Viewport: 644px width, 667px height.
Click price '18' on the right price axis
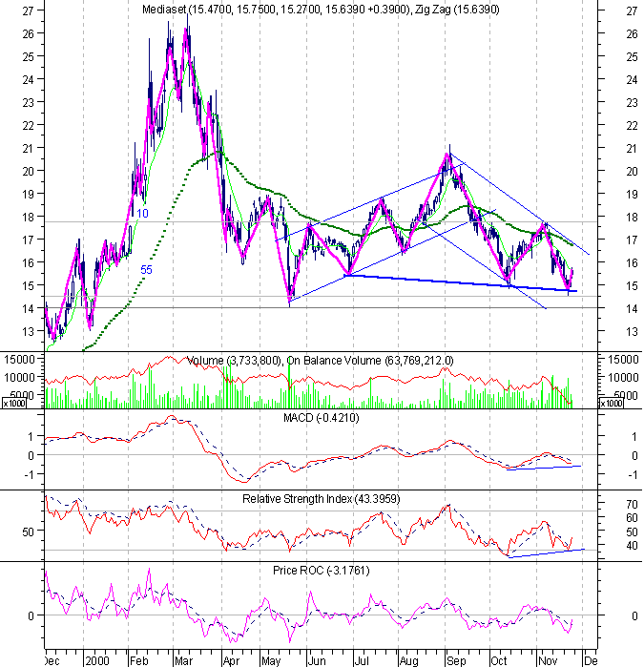(x=632, y=218)
